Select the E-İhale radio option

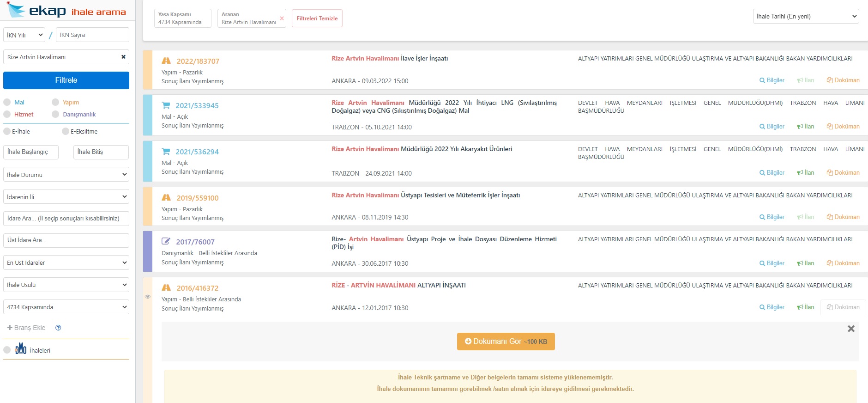[x=7, y=131]
